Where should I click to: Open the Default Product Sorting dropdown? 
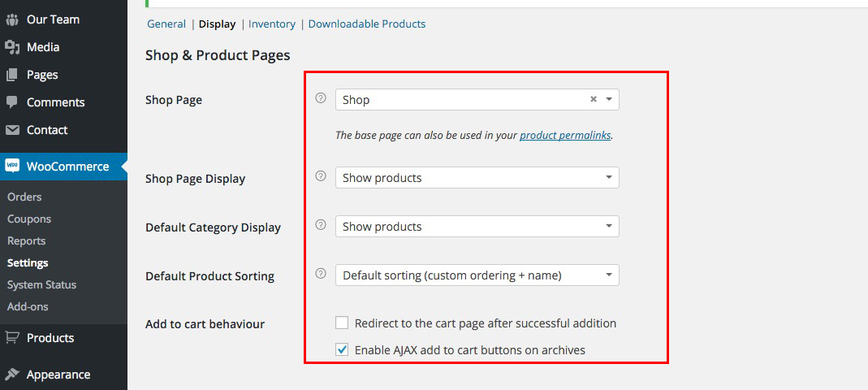tap(476, 275)
